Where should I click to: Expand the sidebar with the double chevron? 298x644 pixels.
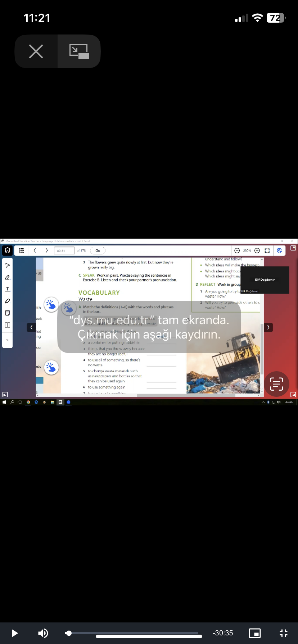click(7, 340)
